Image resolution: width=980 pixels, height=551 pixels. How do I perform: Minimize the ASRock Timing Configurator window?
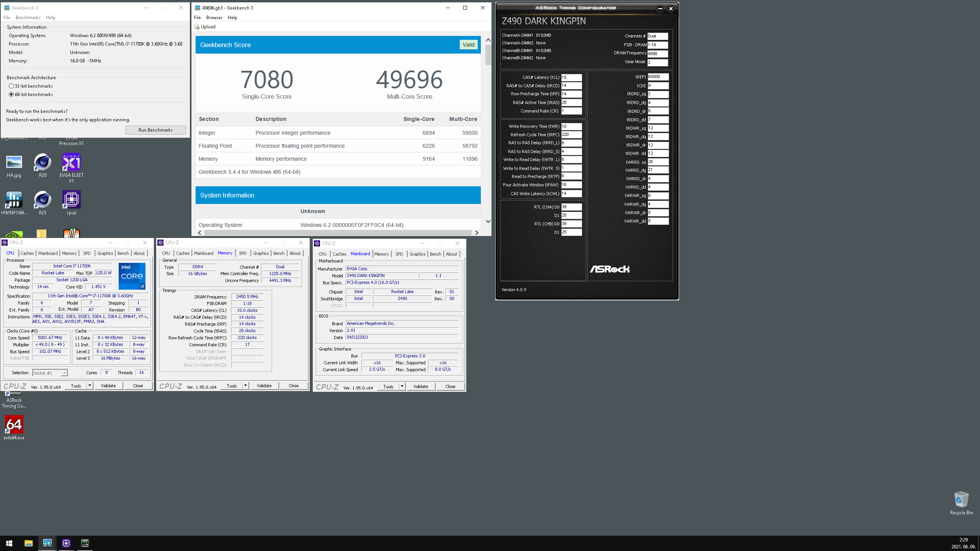660,8
